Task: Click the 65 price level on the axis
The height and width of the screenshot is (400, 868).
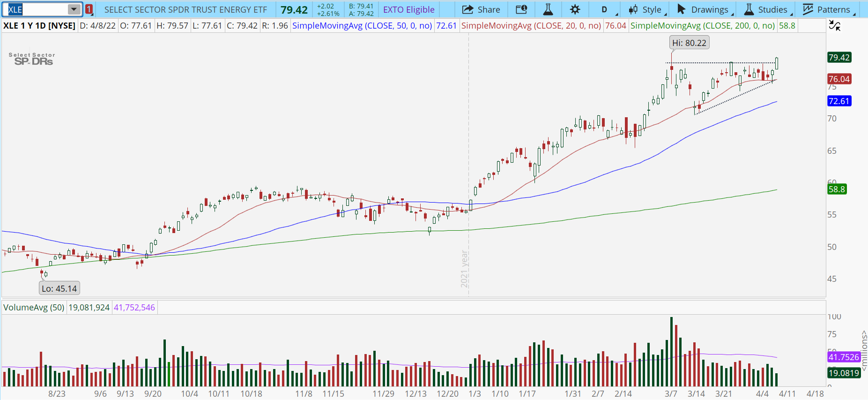Action: 832,151
